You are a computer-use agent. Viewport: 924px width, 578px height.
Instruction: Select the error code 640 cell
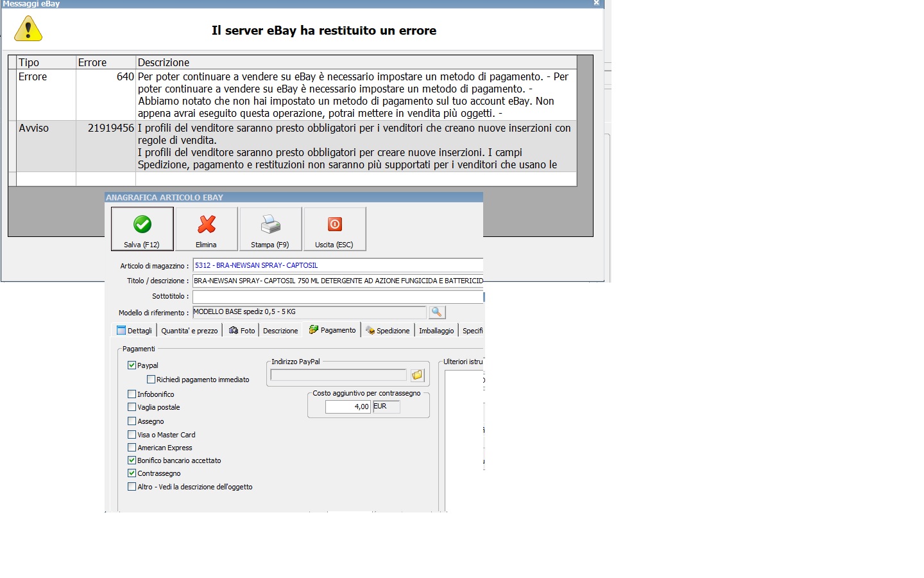pyautogui.click(x=106, y=94)
